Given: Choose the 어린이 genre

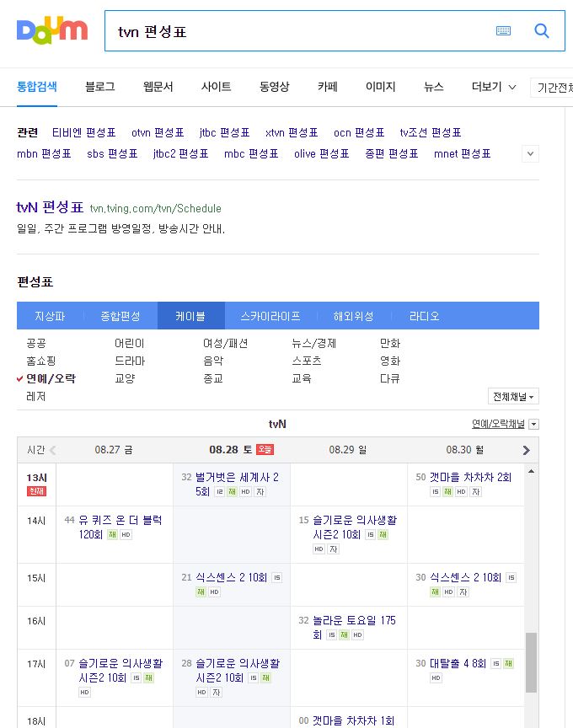Looking at the screenshot, I should point(129,344).
